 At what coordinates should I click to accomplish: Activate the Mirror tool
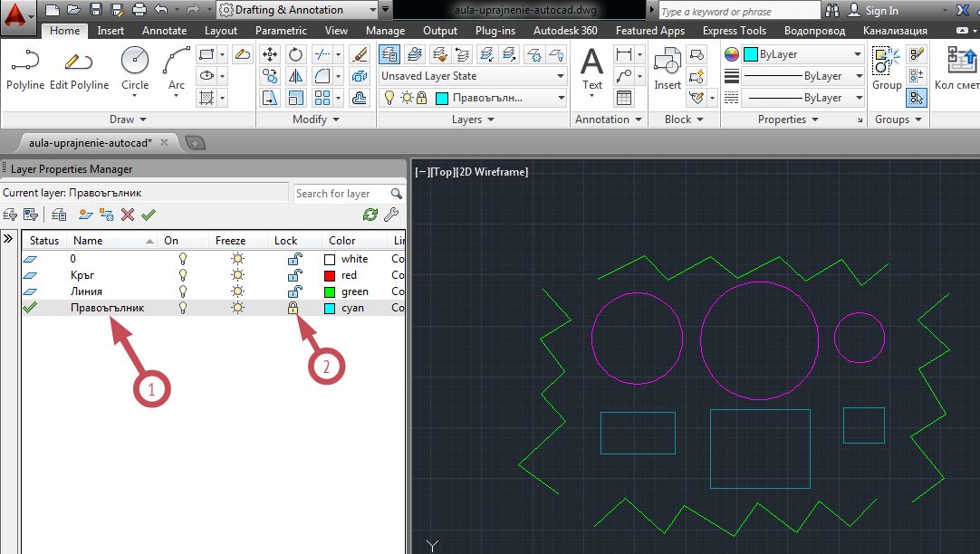295,76
